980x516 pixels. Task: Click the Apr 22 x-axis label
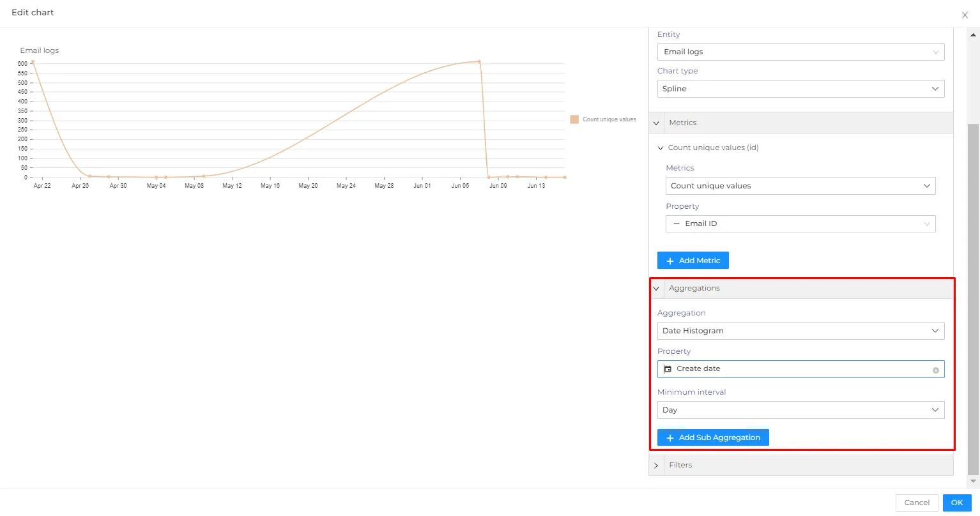(x=42, y=186)
